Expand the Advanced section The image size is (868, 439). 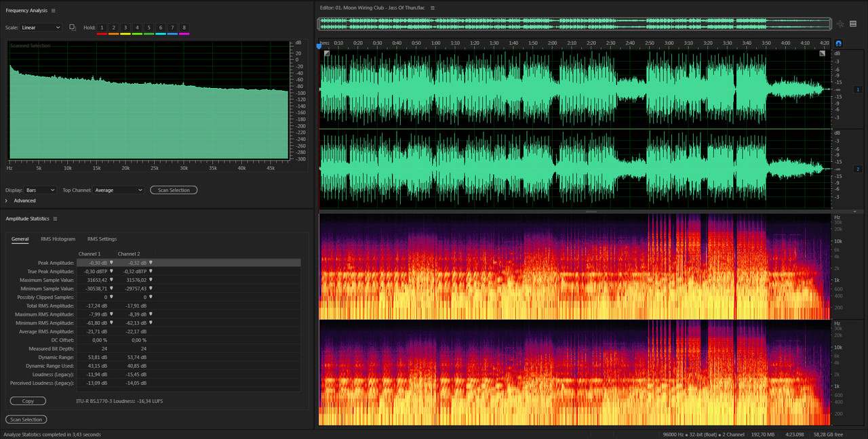click(x=7, y=201)
